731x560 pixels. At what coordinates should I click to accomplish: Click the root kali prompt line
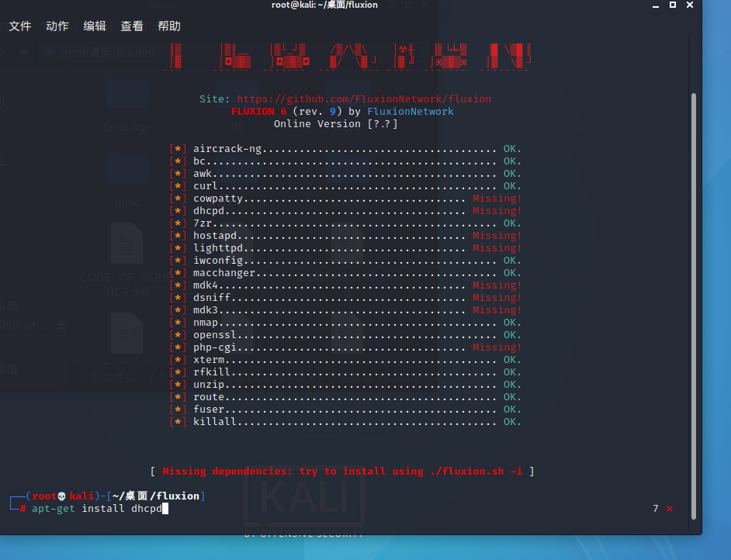pyautogui.click(x=107, y=496)
